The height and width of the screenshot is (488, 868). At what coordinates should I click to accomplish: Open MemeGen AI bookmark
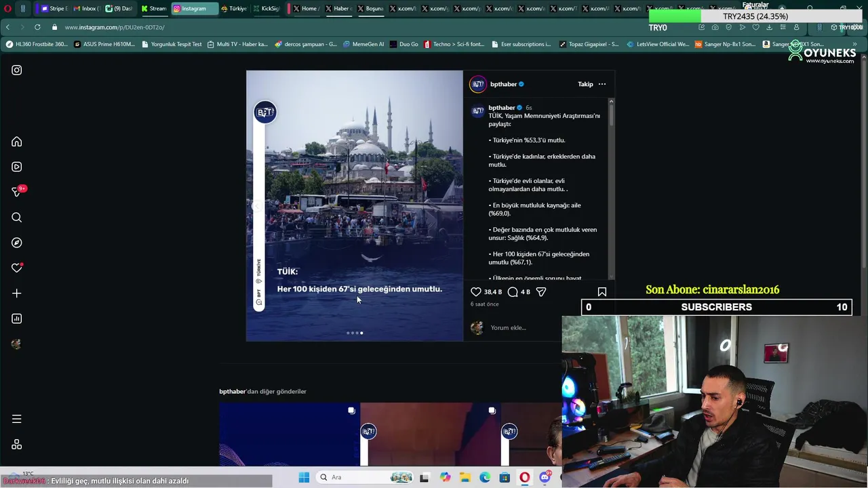point(363,44)
